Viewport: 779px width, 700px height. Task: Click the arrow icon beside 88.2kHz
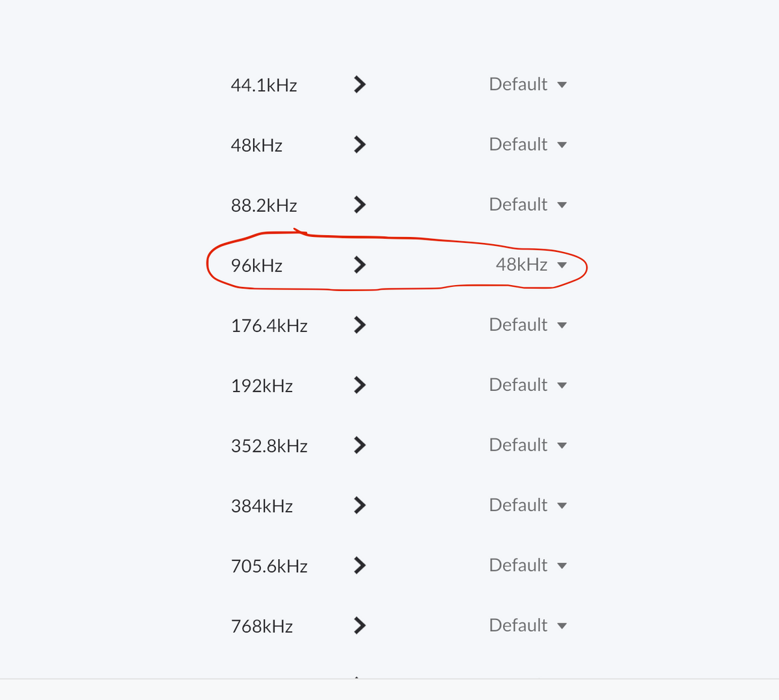(360, 205)
